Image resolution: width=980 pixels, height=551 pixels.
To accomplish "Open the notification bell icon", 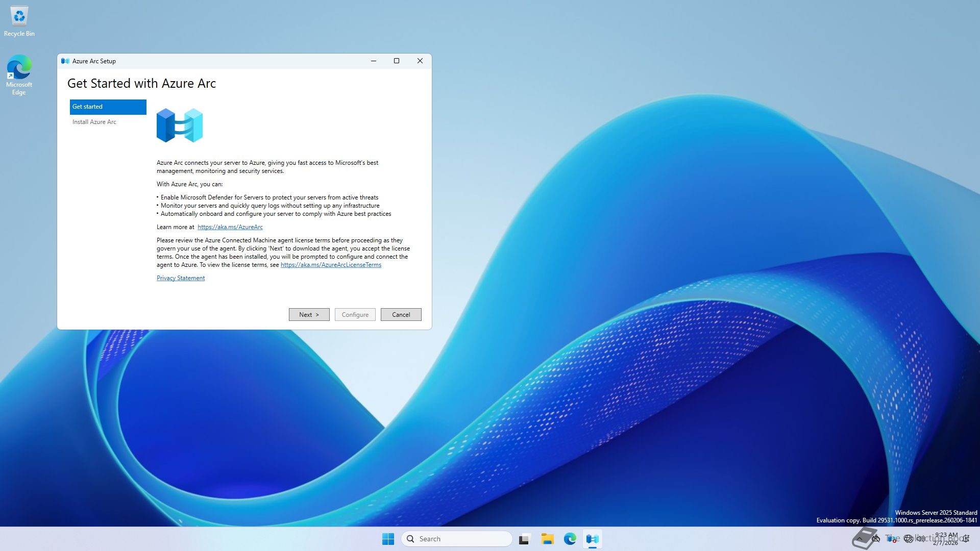I will pos(966,539).
